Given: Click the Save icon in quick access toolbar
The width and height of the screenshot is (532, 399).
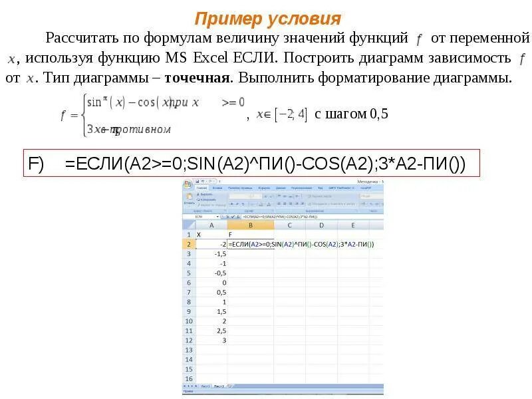Looking at the screenshot, I should coord(197,181).
